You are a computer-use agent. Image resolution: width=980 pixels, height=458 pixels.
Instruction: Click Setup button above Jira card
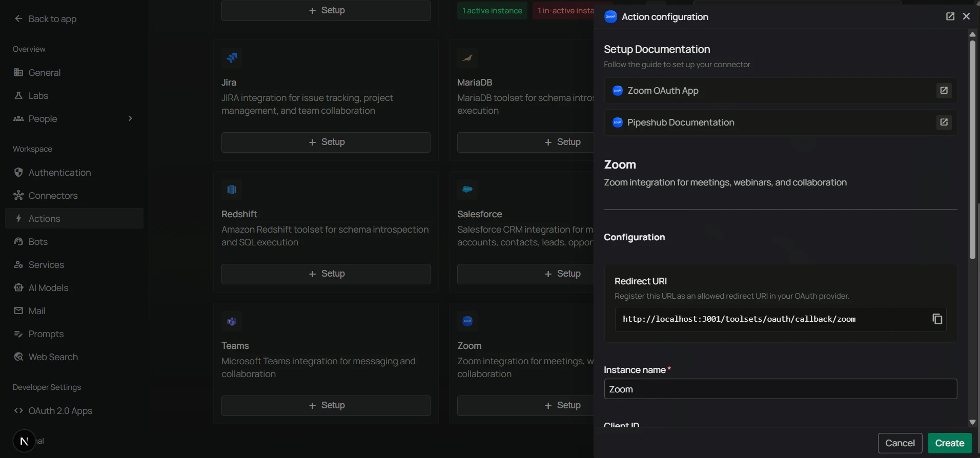tap(326, 11)
